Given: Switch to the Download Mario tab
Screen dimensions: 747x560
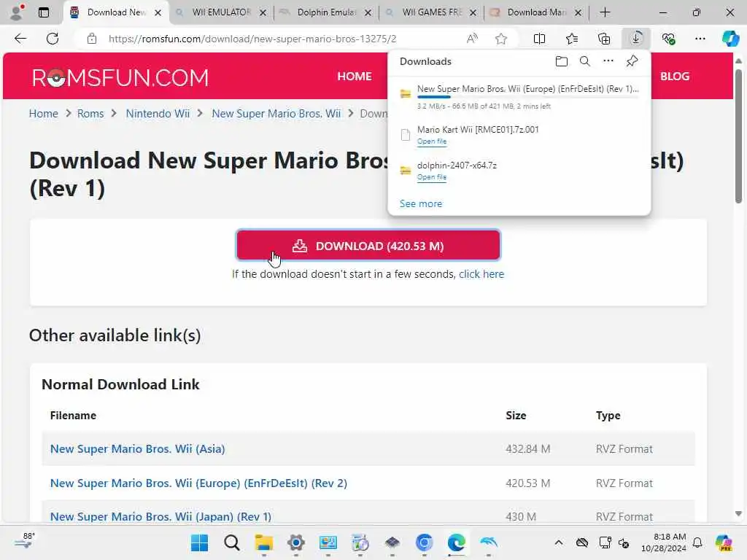Looking at the screenshot, I should pyautogui.click(x=536, y=12).
